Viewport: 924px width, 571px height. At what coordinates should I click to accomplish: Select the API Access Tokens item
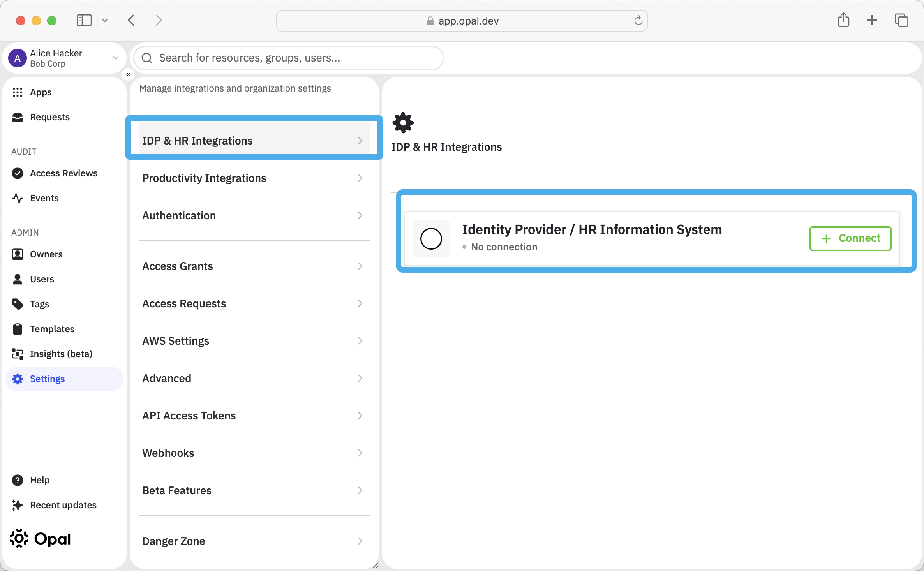point(254,416)
